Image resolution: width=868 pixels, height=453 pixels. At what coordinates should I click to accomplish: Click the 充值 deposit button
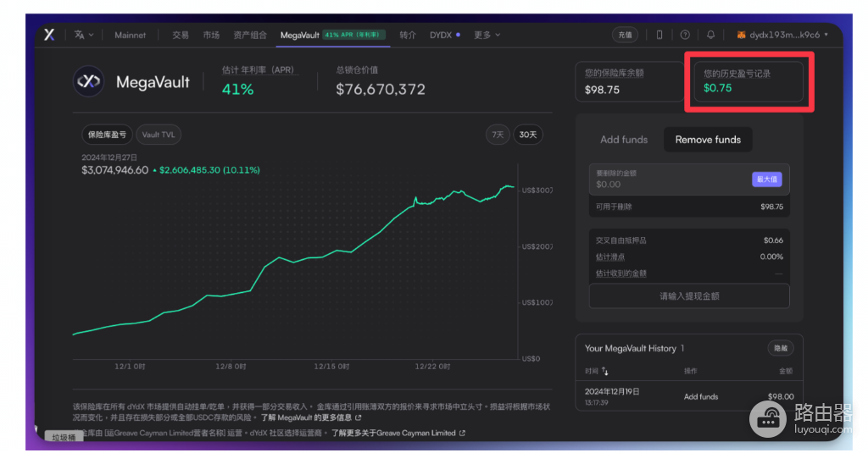point(625,35)
